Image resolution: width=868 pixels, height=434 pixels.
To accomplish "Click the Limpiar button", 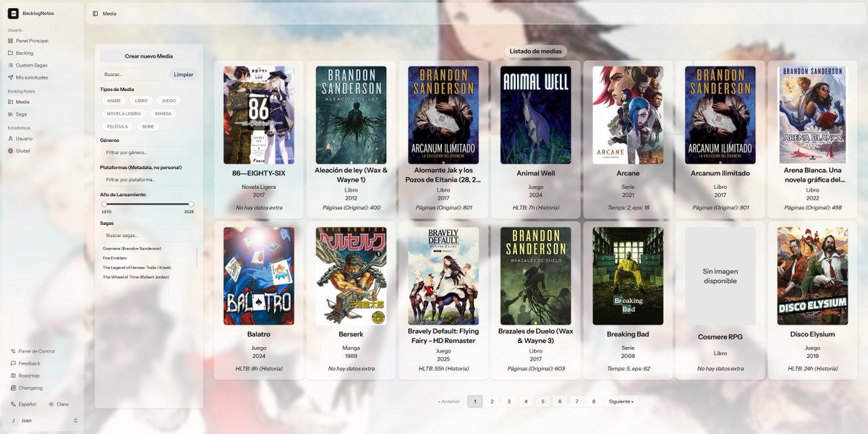I will click(184, 75).
